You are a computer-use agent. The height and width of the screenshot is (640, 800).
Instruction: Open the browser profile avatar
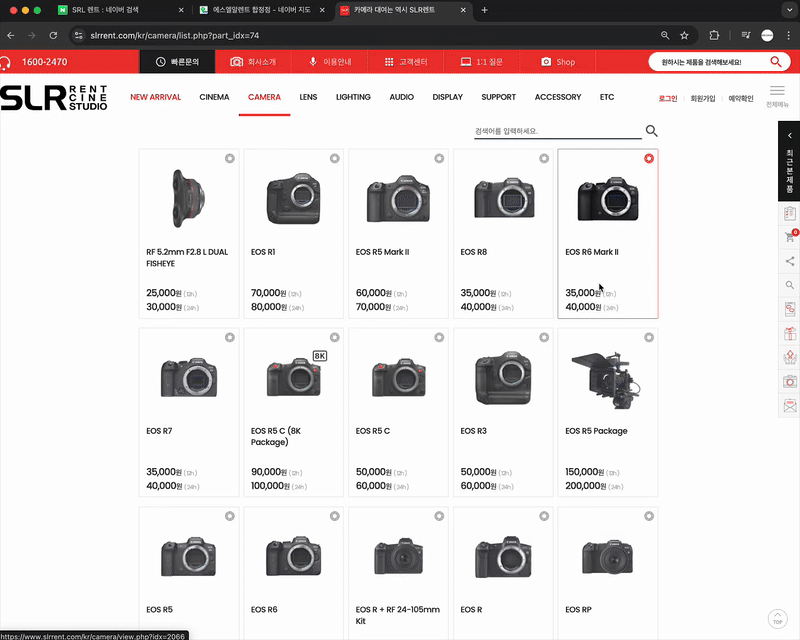coord(767,35)
